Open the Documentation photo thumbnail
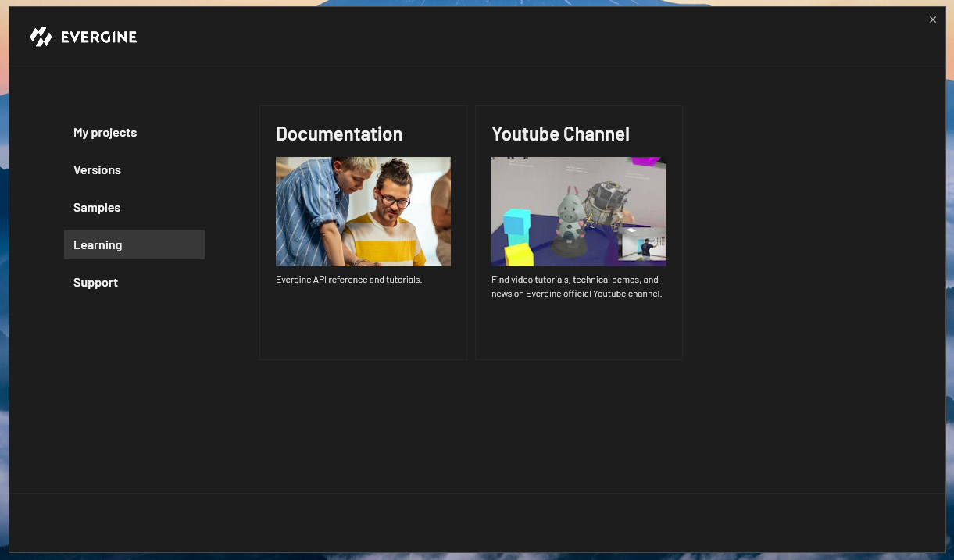Image resolution: width=954 pixels, height=560 pixels. [363, 211]
